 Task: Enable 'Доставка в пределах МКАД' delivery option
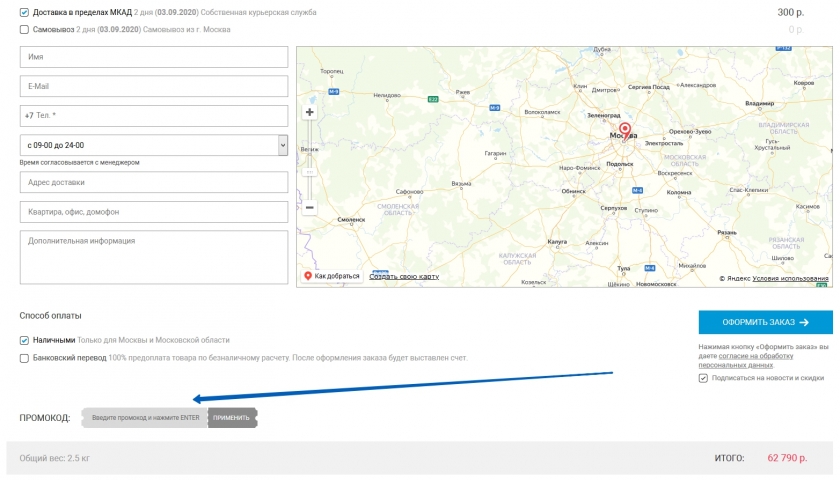click(25, 13)
